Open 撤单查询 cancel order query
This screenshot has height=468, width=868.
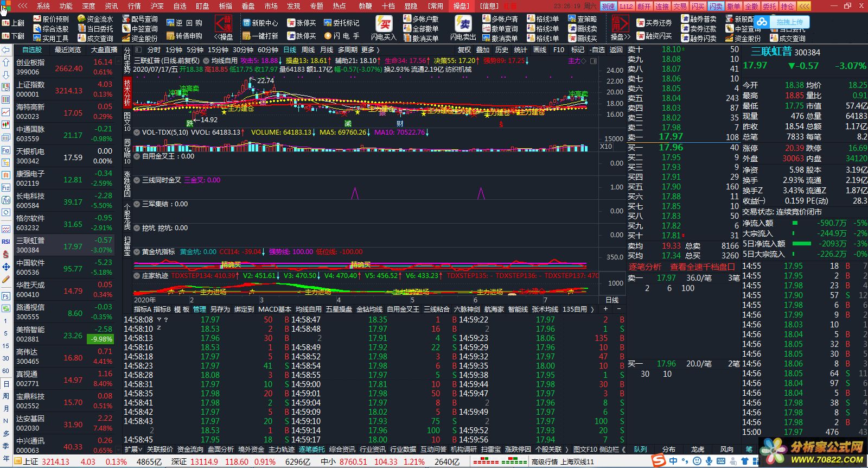pos(500,29)
